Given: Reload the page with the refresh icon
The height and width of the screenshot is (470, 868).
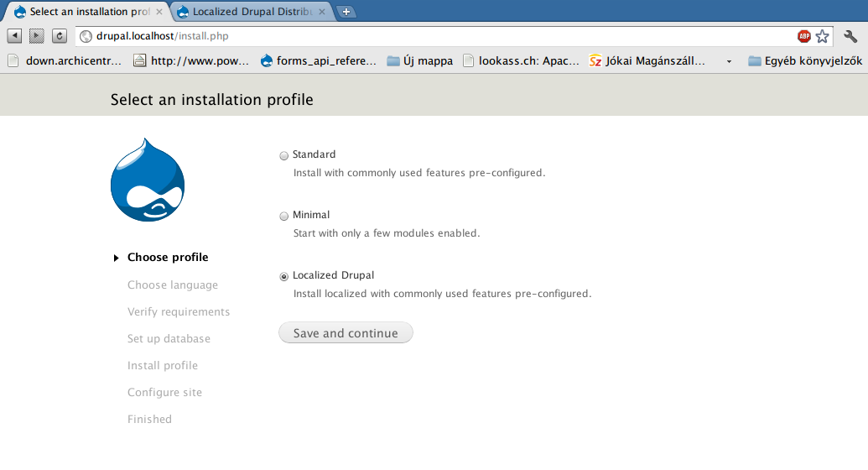Looking at the screenshot, I should tap(60, 36).
